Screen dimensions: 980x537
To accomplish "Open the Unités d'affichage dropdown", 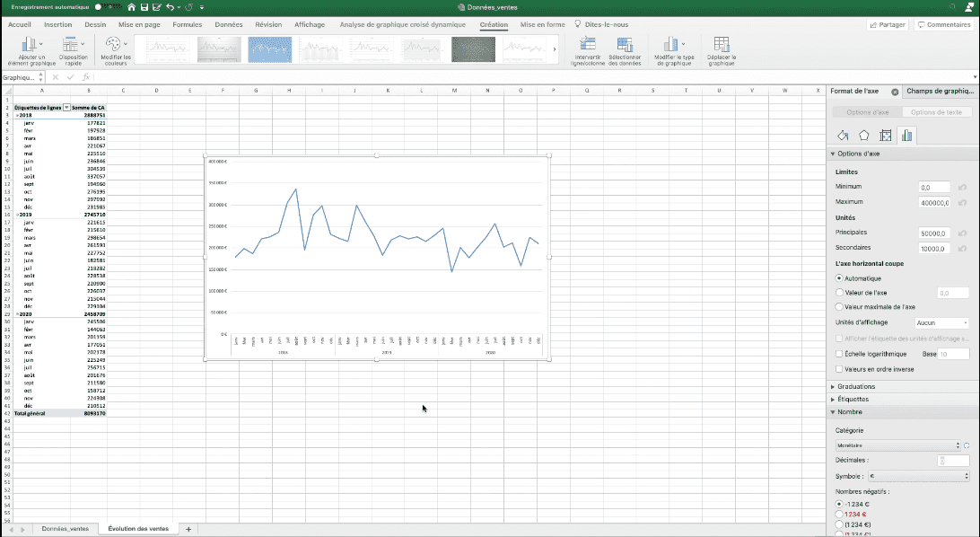I will (x=943, y=322).
